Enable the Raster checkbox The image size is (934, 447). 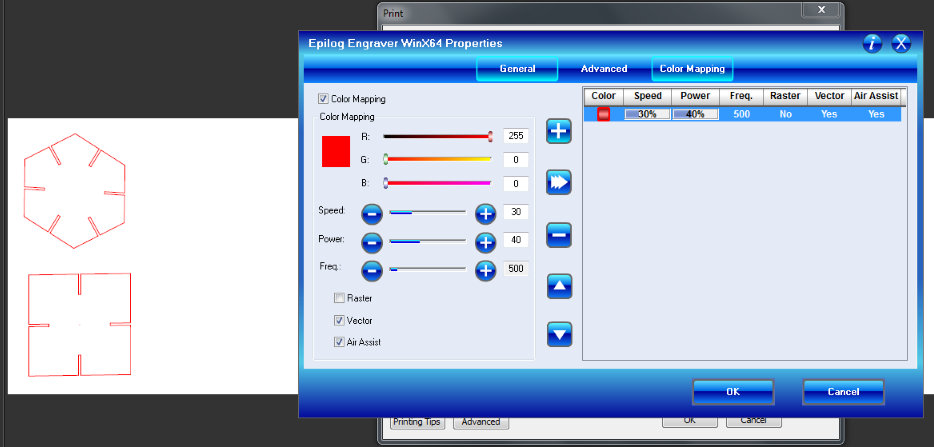pos(339,298)
